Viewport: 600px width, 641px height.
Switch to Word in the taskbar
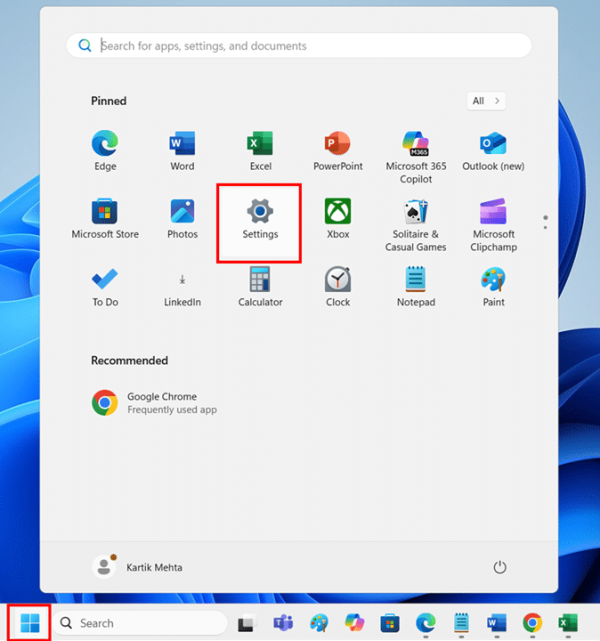(497, 623)
